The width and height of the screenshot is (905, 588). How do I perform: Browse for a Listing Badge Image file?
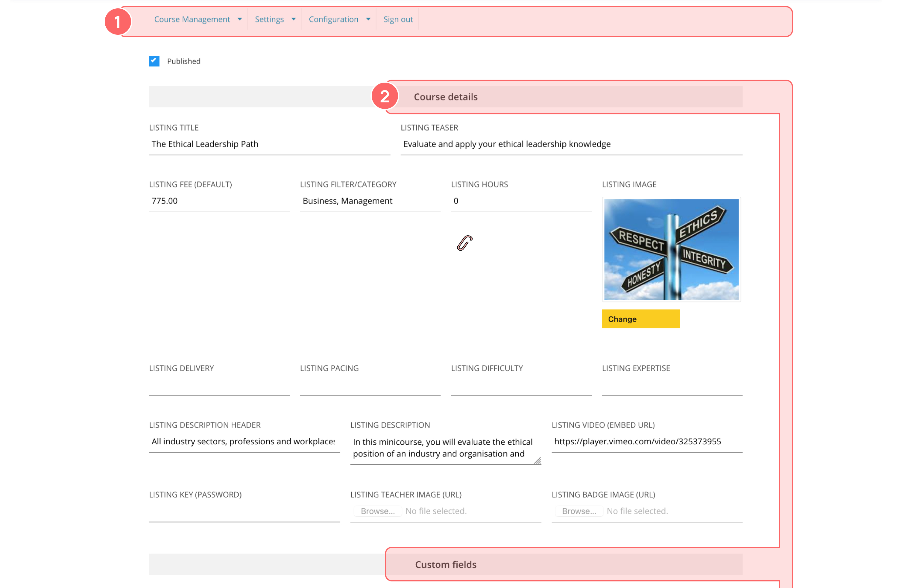tap(579, 511)
